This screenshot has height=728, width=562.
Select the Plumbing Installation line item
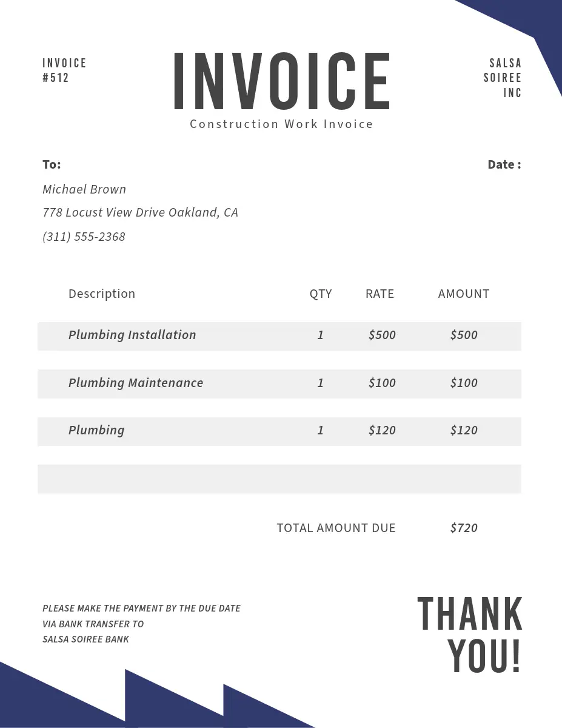tap(132, 335)
